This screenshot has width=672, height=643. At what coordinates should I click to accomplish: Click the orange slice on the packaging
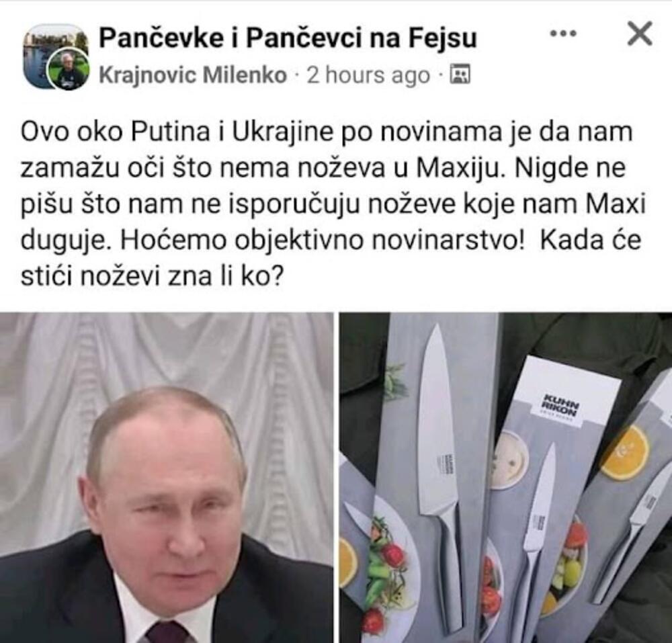point(624,452)
